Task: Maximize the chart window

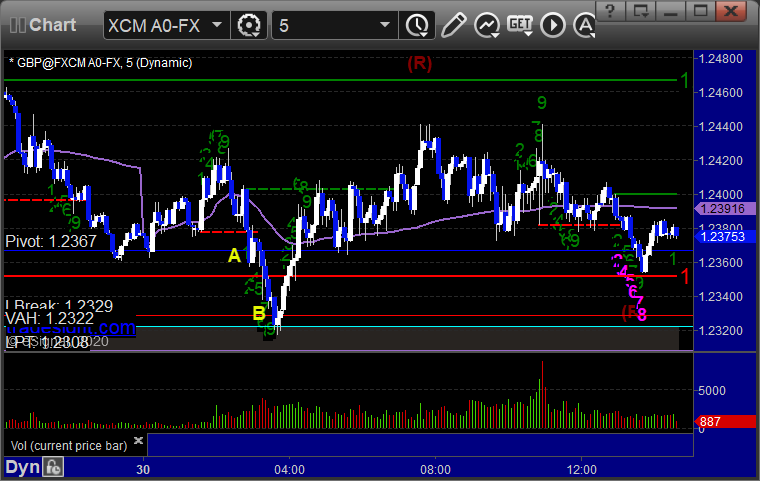Action: tap(700, 11)
